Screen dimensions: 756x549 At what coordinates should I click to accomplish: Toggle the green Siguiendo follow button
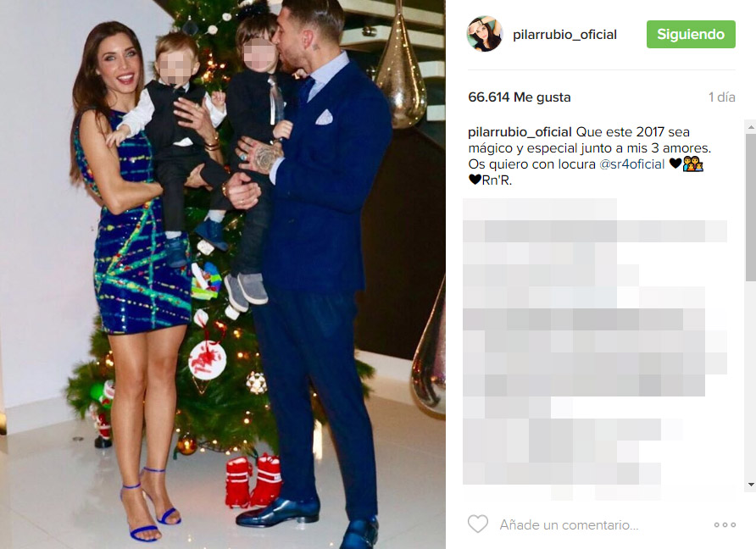pos(691,34)
